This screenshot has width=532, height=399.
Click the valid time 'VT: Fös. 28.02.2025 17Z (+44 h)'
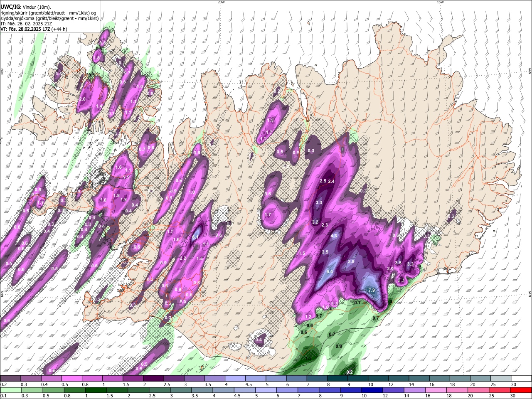point(34,29)
